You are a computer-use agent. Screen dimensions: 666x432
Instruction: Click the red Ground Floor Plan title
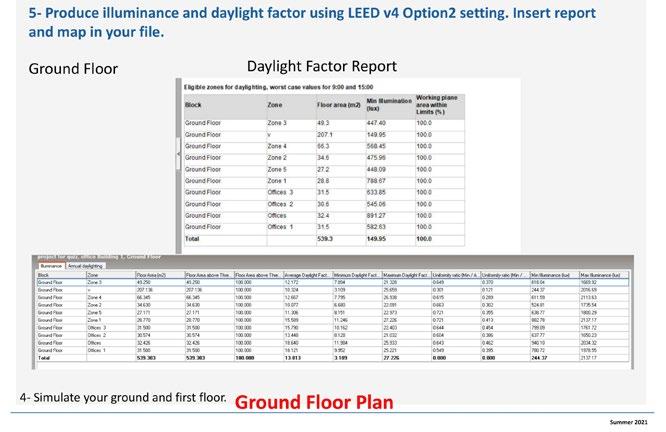coord(314,402)
